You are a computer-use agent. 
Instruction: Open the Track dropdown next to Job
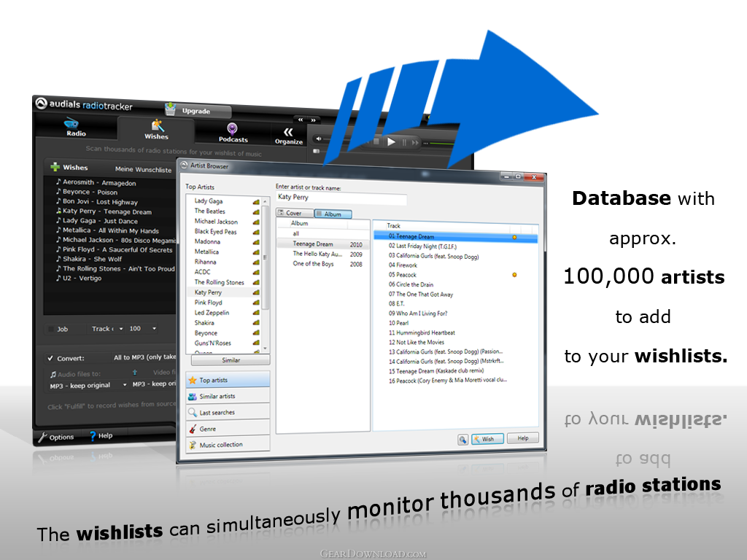coord(107,329)
